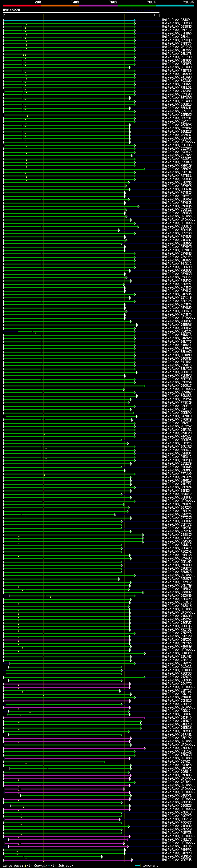Open hit UniRef100_P40590
The image size is (197, 868).
[x=177, y=74]
